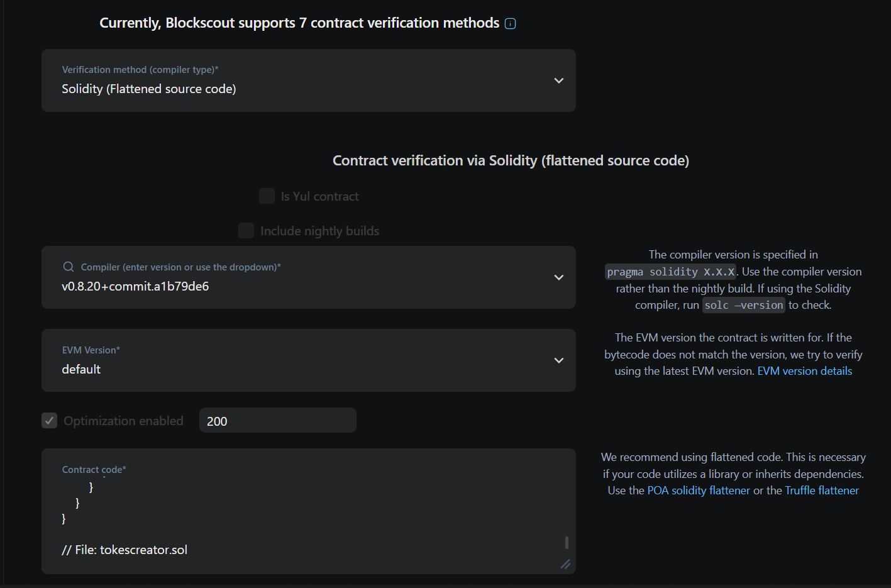
Task: Open the POA solidity flattener link
Action: (699, 491)
